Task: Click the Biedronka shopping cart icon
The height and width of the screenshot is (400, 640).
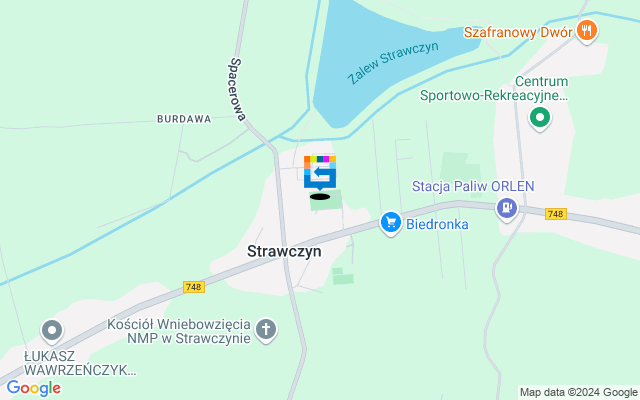Action: click(391, 223)
